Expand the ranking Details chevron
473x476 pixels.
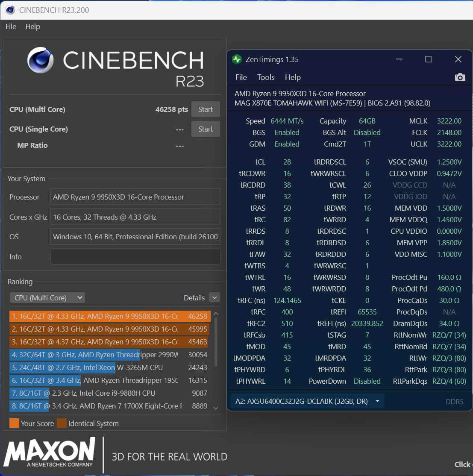214,298
